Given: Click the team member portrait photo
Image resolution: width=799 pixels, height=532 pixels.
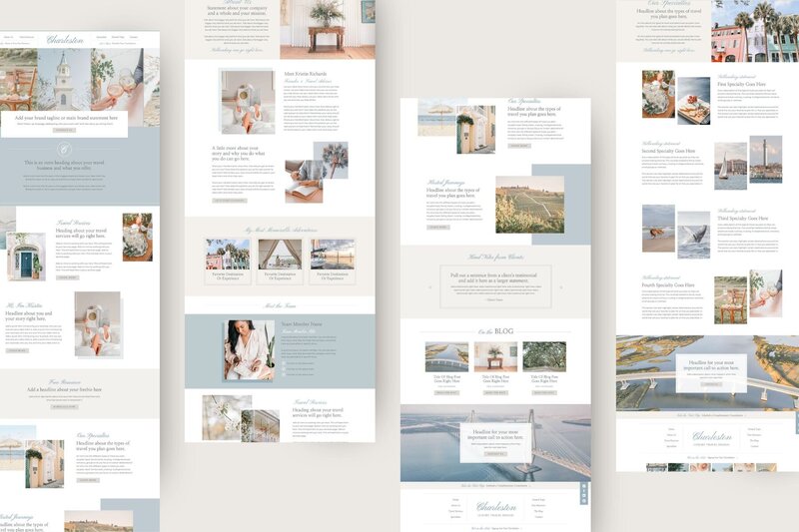Looking at the screenshot, I should pos(248,349).
